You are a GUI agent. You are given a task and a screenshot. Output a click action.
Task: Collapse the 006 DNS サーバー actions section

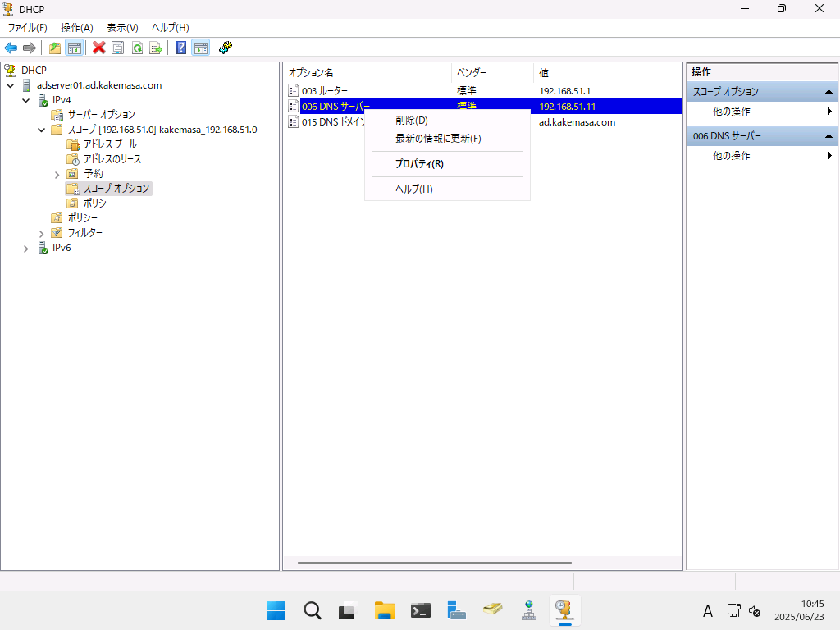(x=829, y=136)
